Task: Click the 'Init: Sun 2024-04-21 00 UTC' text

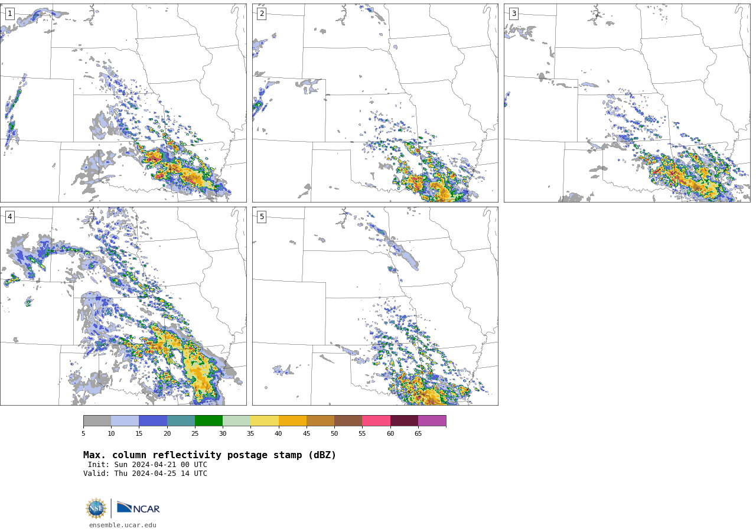Action: [x=148, y=465]
